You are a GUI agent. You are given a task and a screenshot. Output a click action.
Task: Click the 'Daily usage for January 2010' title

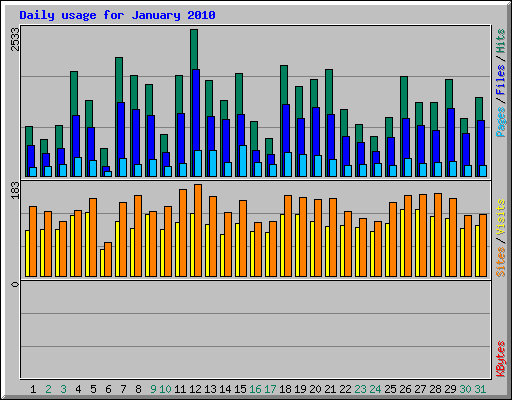[x=117, y=15]
